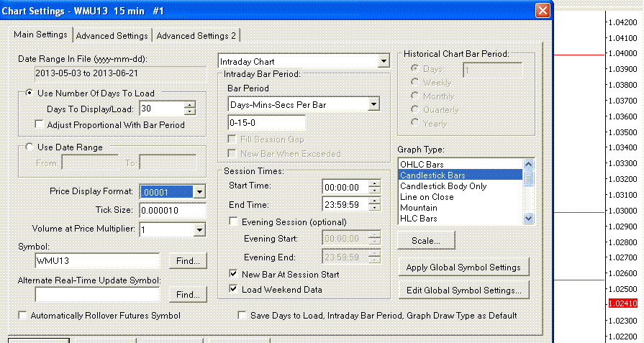Switch to the Advanced Settings tab

point(112,35)
